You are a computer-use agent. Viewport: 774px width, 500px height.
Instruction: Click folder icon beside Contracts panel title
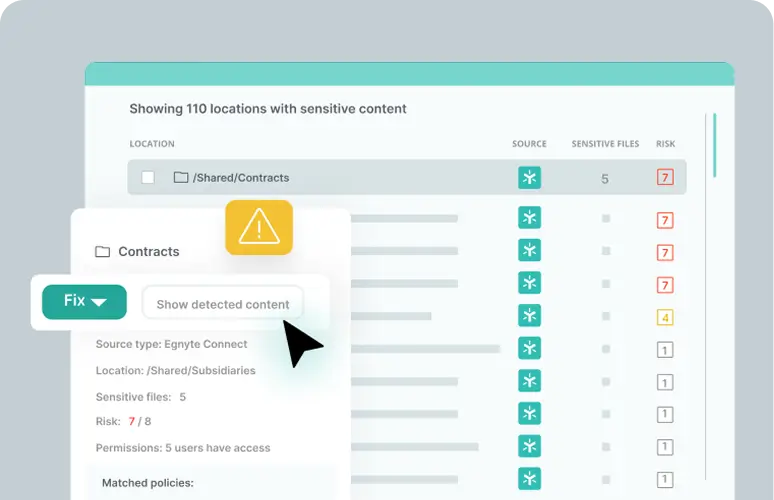tap(102, 252)
